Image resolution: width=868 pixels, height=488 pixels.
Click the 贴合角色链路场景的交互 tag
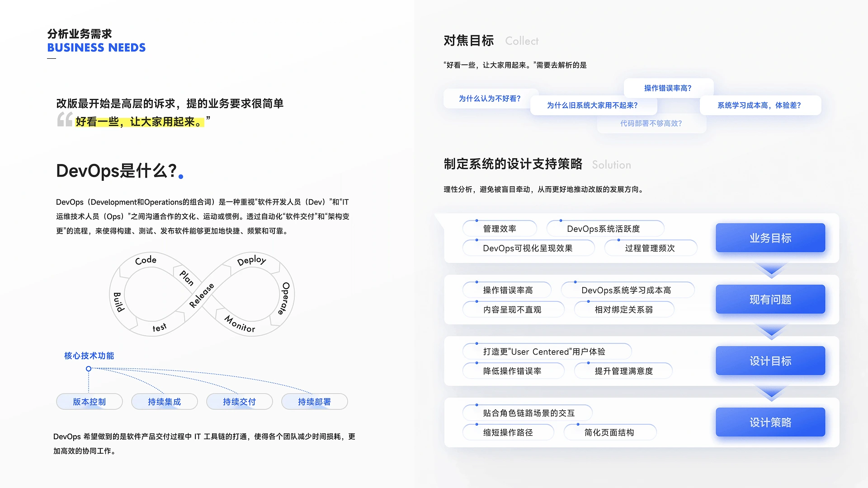click(x=528, y=413)
